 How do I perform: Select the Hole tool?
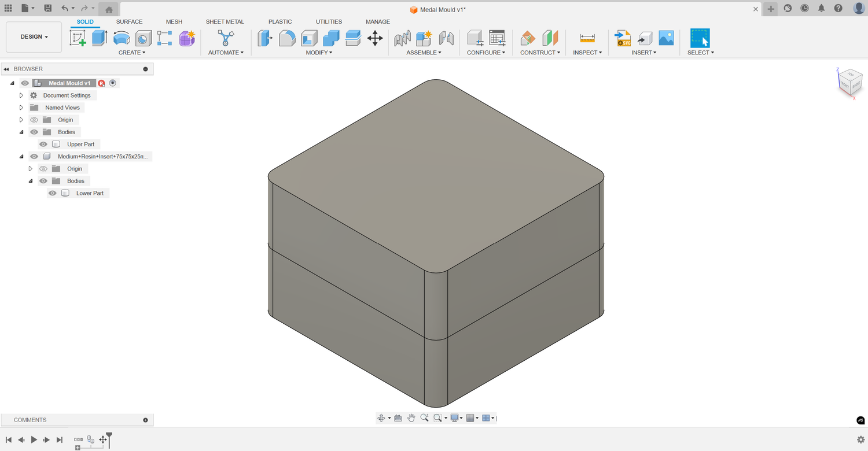pyautogui.click(x=143, y=38)
